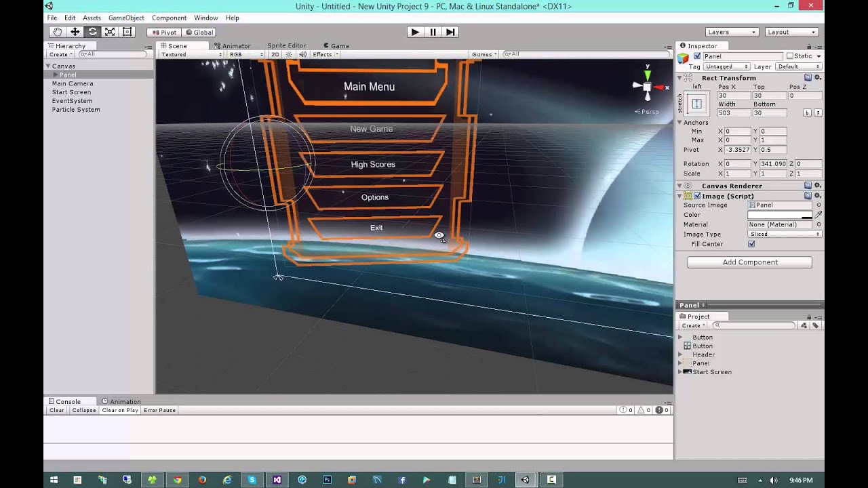Click the scene orientation gizmo
868x488 pixels.
click(647, 86)
